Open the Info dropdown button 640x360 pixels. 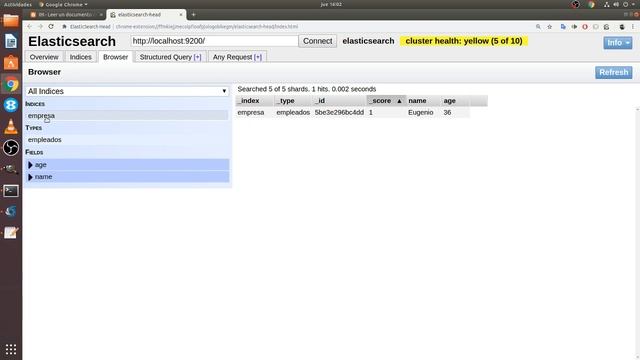[618, 42]
